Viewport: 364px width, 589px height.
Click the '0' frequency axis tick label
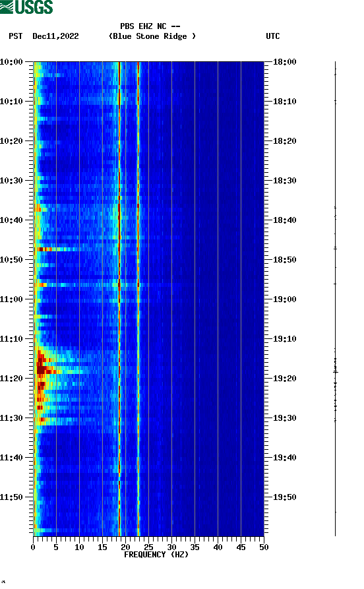coord(33,547)
